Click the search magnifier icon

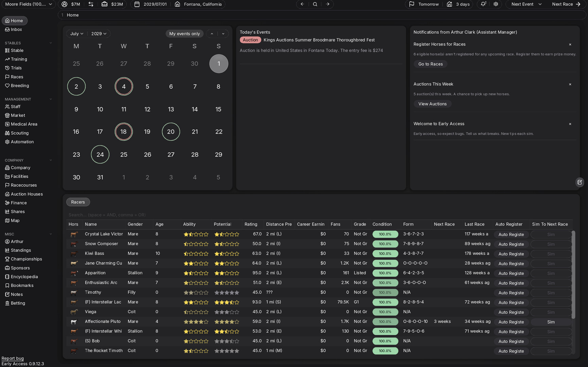point(315,4)
